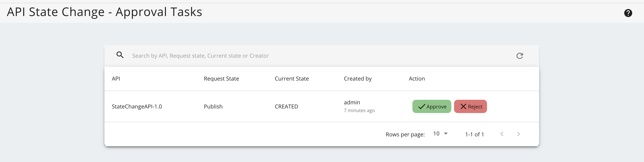Click the Request State column header
This screenshot has width=644, height=162.
(x=221, y=79)
